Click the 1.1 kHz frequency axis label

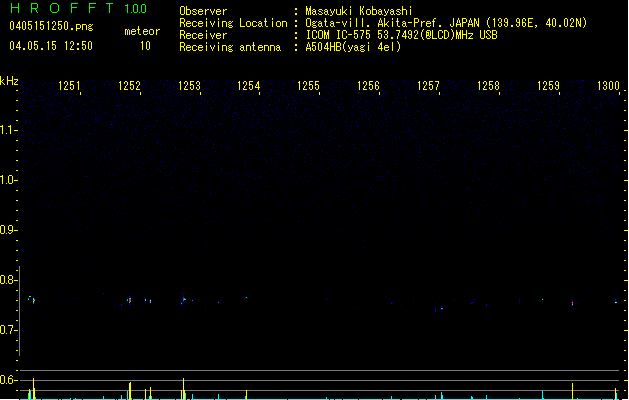8,130
